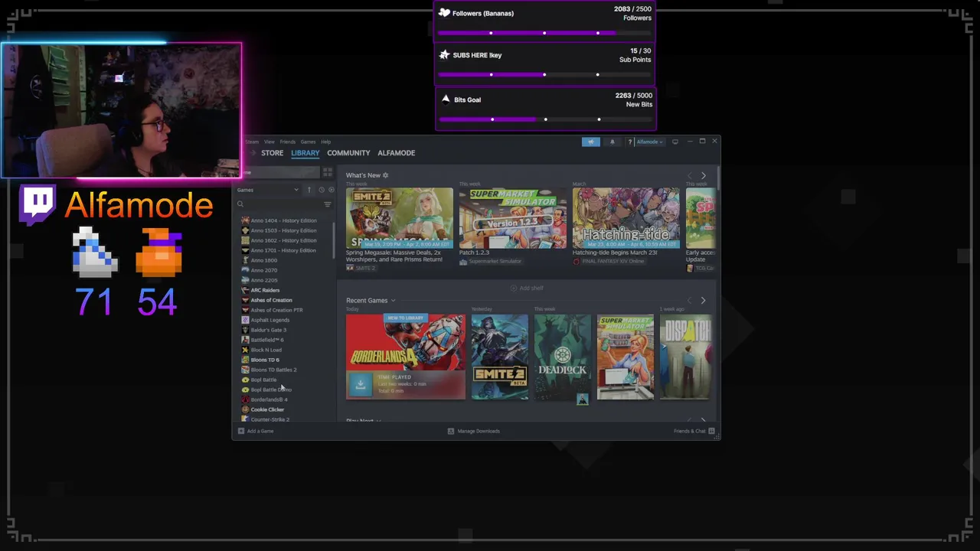Switch Steam to Big Picture mode icon
Viewport: 980px width, 551px height.
pyautogui.click(x=675, y=142)
